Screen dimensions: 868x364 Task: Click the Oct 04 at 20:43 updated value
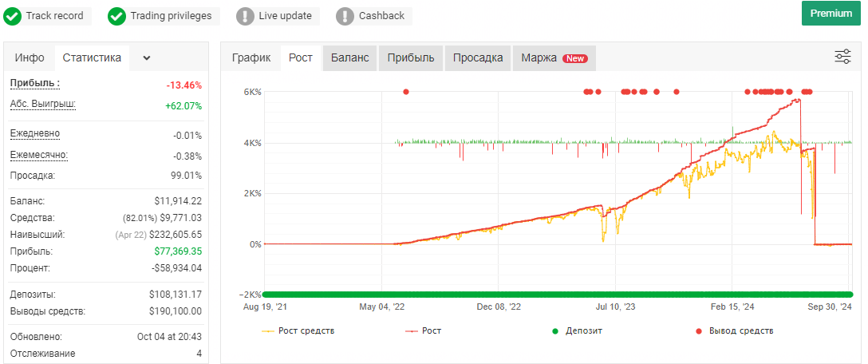coord(169,337)
